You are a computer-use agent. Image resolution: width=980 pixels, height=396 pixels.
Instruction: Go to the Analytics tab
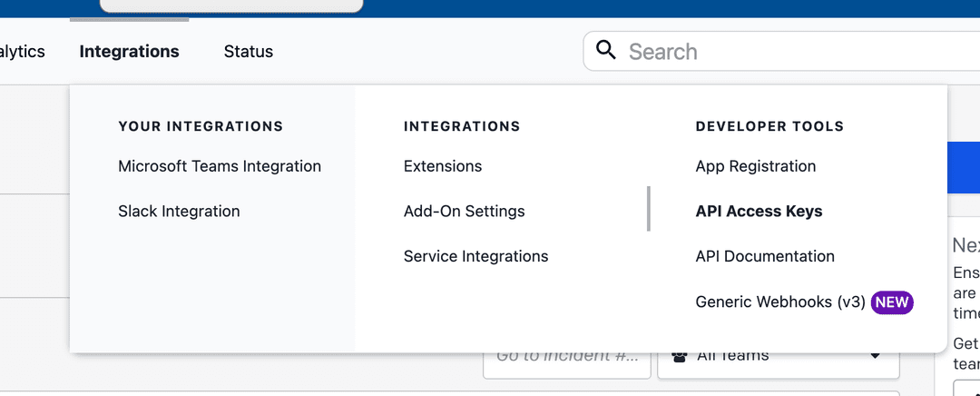(x=22, y=52)
